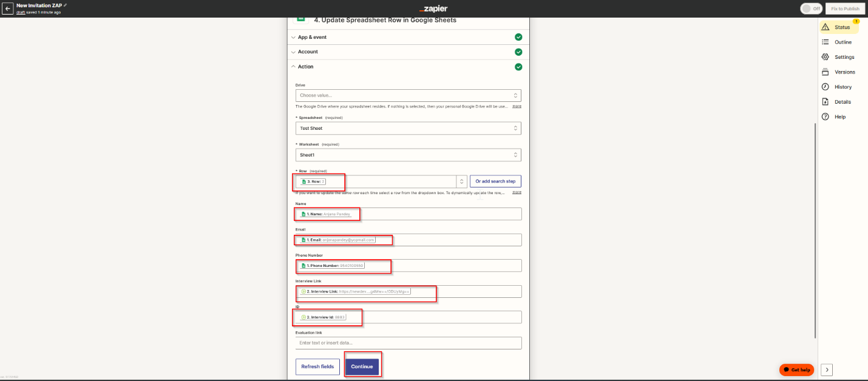
Task: Click '1. Name: Anjana Pandey' pill
Action: (326, 214)
